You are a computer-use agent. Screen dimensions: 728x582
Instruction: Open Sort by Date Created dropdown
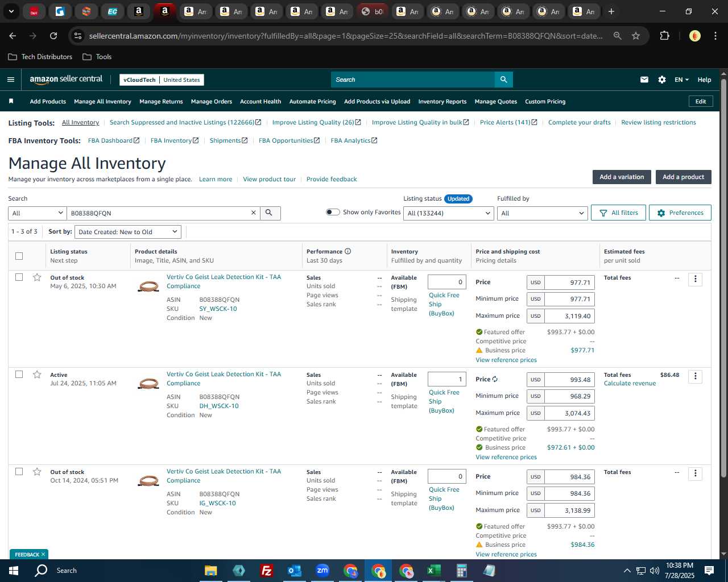click(128, 232)
